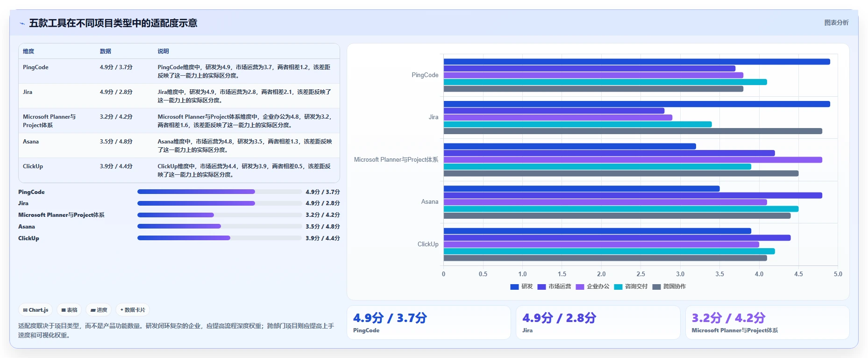868x358 pixels.
Task: Click the purple 企业办公 bar for Microsoft Planner
Action: pyautogui.click(x=633, y=160)
